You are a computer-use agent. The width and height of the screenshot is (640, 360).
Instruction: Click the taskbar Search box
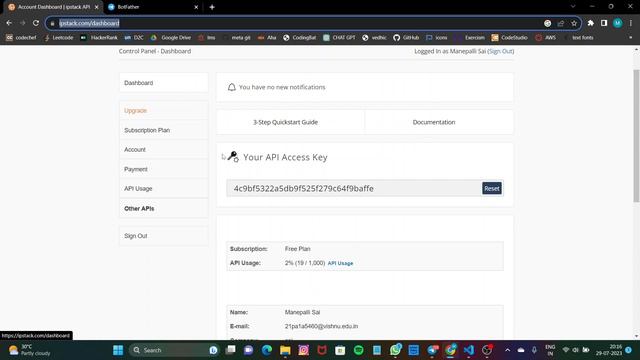click(x=175, y=350)
